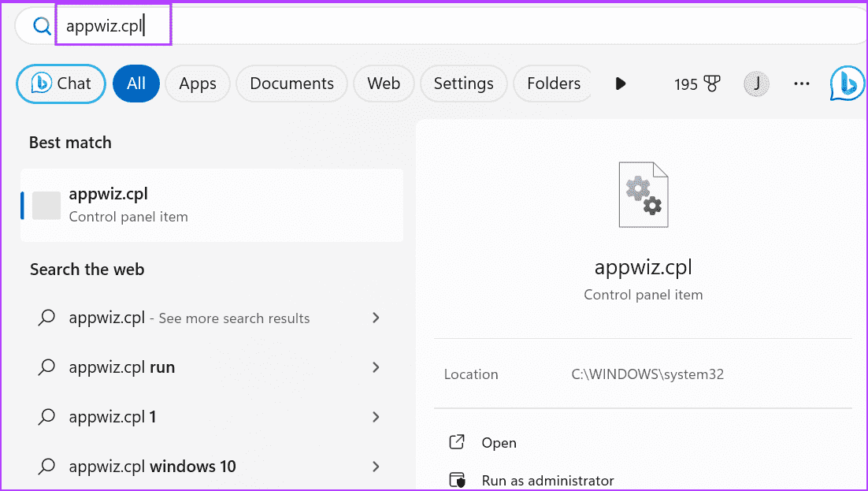Viewport: 868px width, 491px height.
Task: Click location path C:\WINDOWS\system32
Action: (647, 374)
